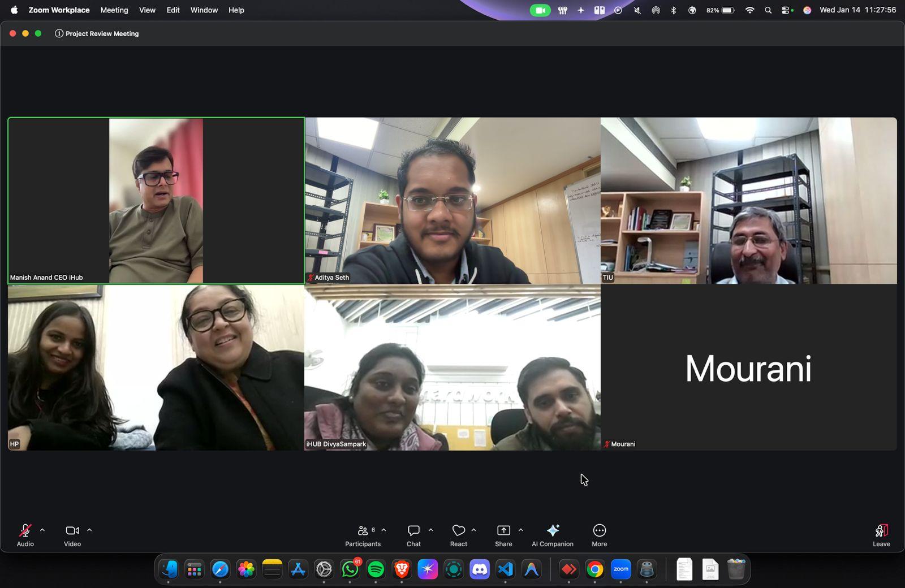Show battery status at 82%

tap(721, 10)
